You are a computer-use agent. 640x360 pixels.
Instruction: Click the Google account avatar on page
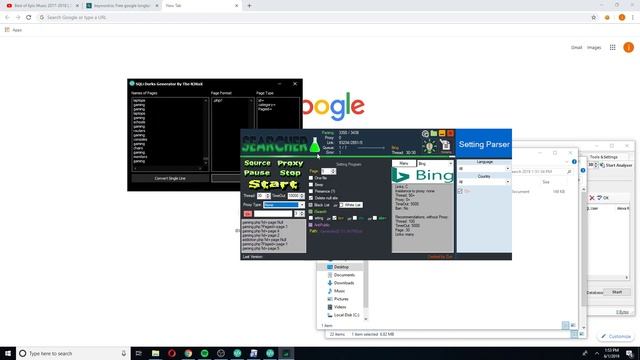(629, 47)
